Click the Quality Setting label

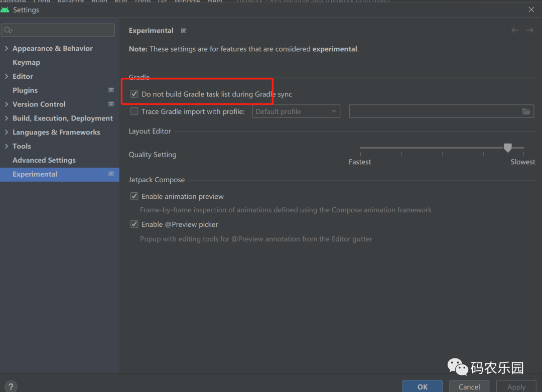[x=153, y=155]
